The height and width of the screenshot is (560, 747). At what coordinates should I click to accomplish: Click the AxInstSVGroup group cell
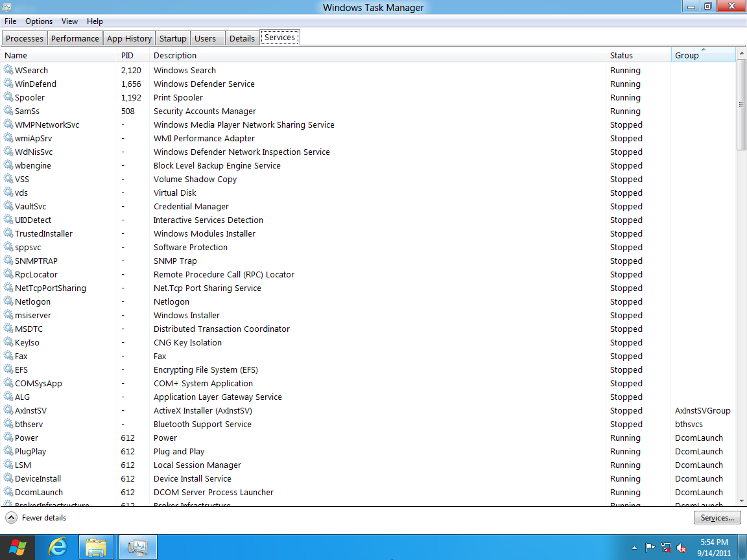pos(703,410)
